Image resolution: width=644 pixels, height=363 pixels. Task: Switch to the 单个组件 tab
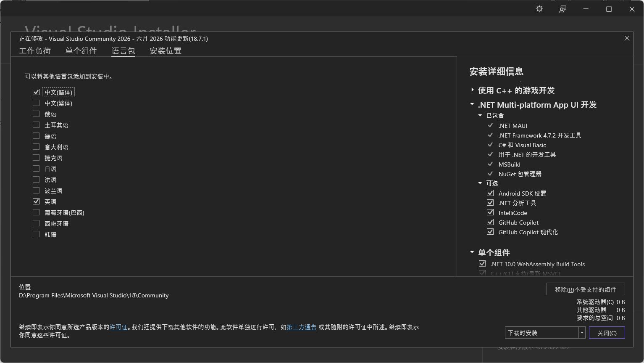(x=81, y=51)
